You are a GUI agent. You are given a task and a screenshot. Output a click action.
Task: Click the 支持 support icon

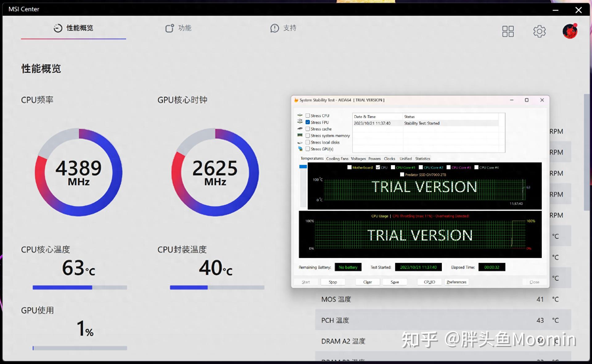tap(274, 28)
